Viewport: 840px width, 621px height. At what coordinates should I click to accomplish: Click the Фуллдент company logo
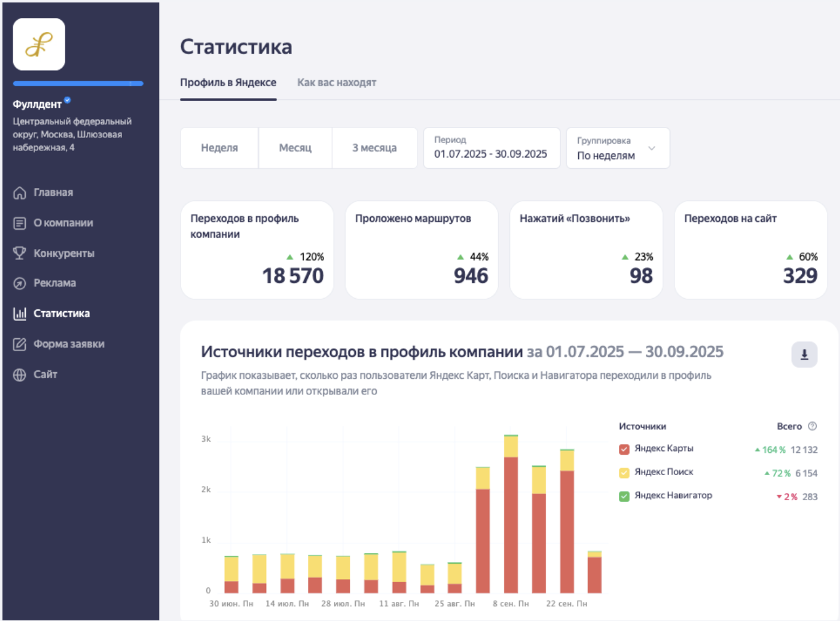click(x=39, y=44)
